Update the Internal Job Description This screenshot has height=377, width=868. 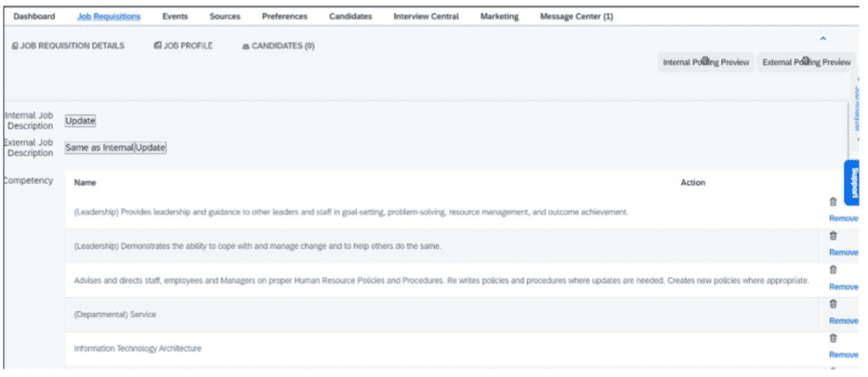click(x=81, y=120)
